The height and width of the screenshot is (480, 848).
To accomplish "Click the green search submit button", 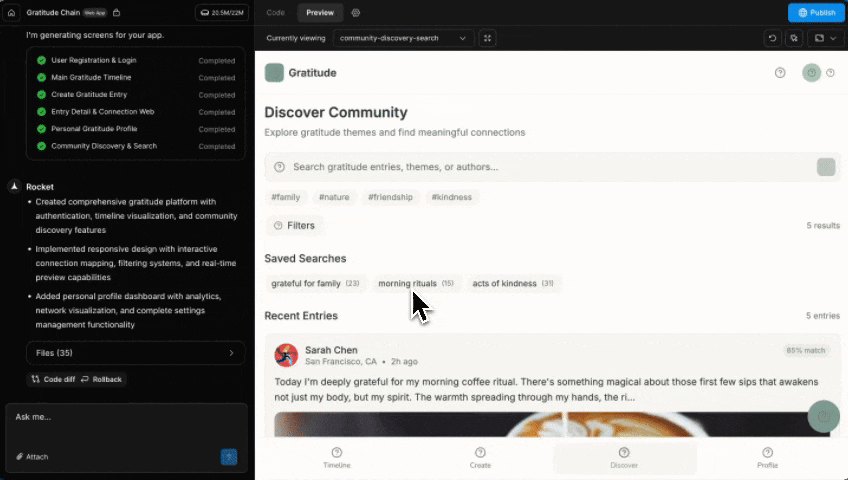I will pos(826,167).
